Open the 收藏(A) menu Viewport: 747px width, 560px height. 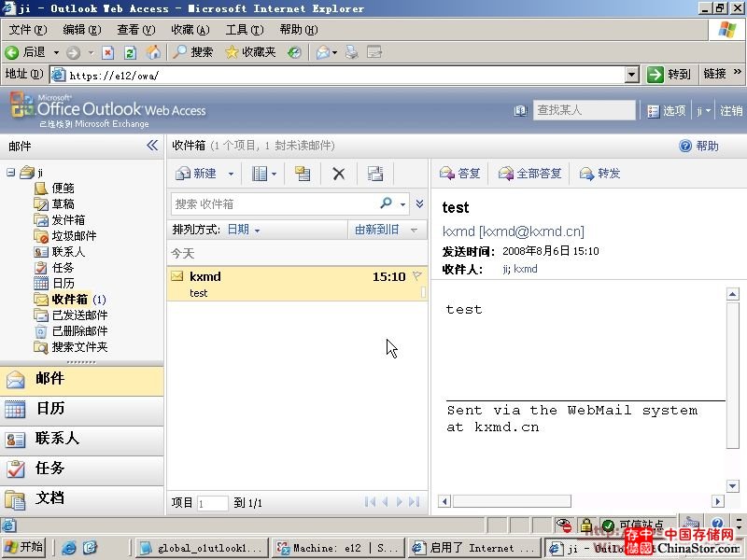pos(190,30)
